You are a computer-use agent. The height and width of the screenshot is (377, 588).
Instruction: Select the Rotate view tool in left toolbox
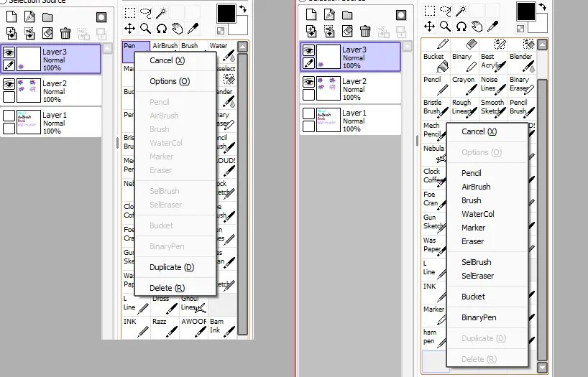[x=162, y=29]
